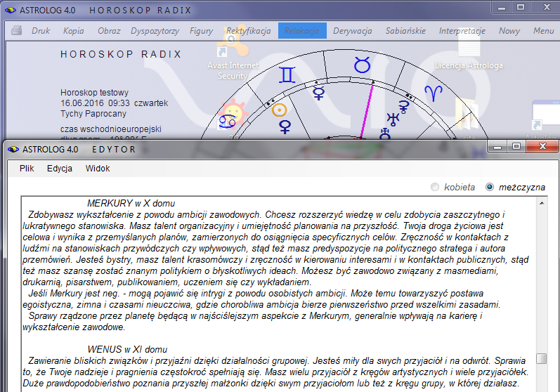
Task: Open Rektyfikacja in the Radix menu
Action: [248, 31]
